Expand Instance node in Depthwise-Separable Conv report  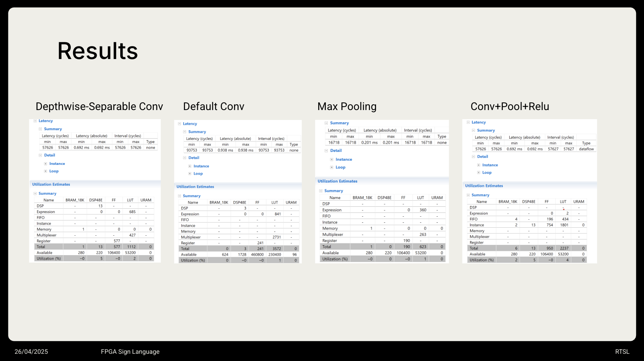tap(46, 164)
